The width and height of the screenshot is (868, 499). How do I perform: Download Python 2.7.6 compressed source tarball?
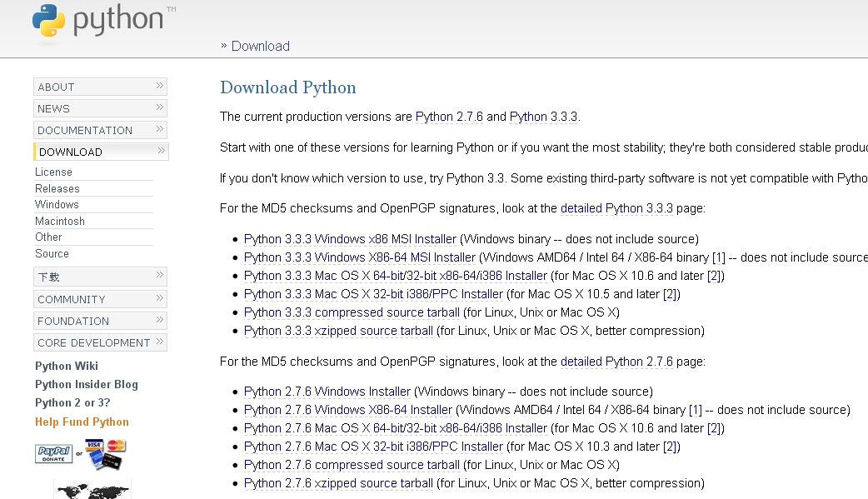352,465
